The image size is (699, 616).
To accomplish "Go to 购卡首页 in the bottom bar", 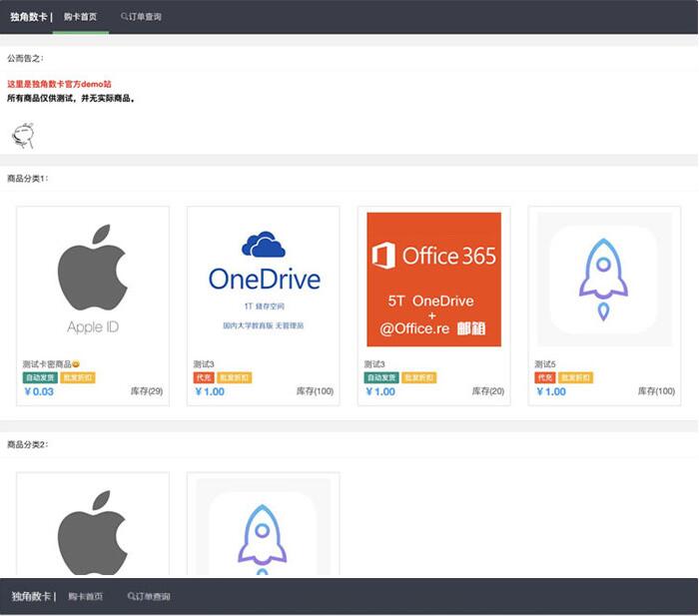I will (x=86, y=596).
